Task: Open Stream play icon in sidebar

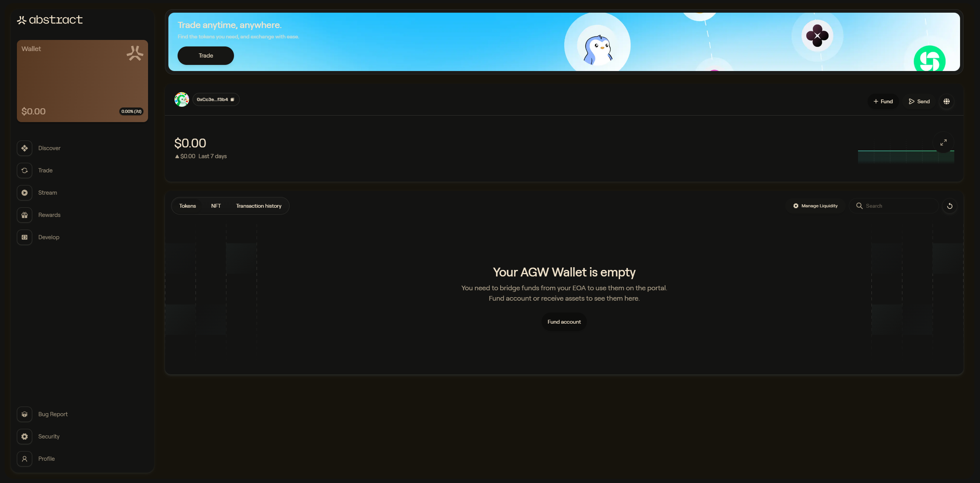Action: coord(25,193)
